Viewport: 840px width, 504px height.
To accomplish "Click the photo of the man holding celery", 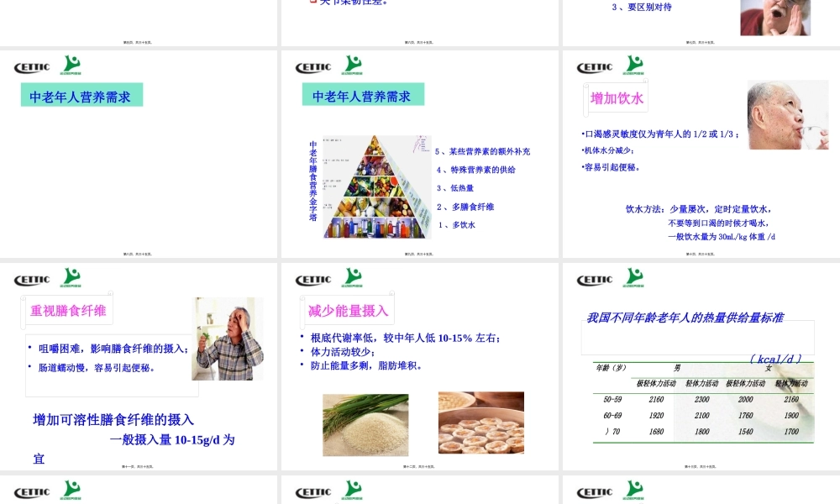I will [x=227, y=338].
